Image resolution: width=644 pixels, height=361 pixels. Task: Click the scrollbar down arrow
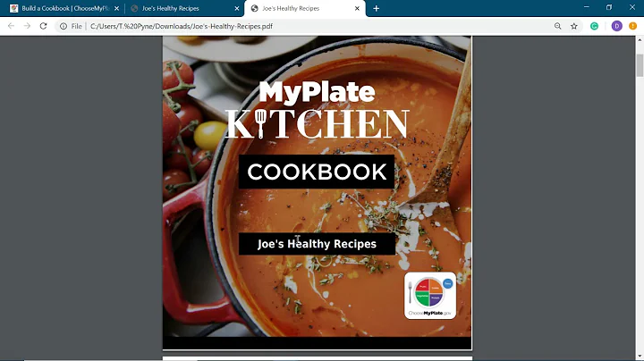click(x=640, y=357)
